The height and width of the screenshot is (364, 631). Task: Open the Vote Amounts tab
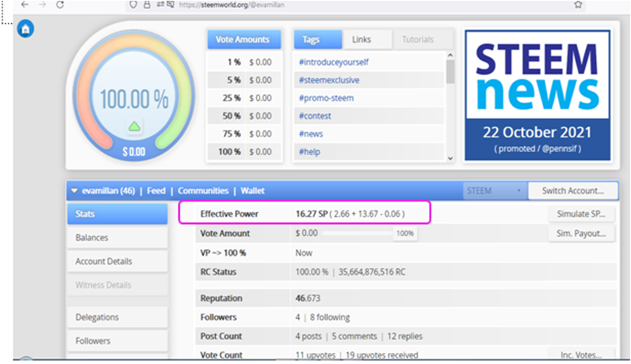(244, 39)
